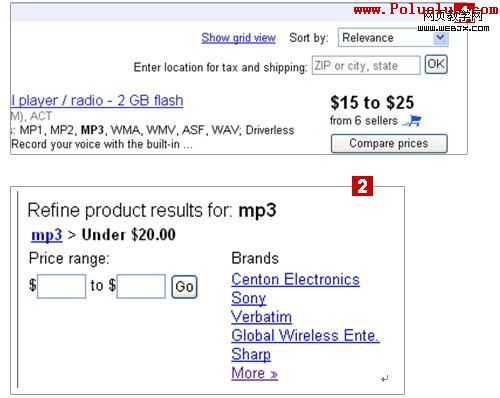The image size is (500, 398).
Task: Click the OK button for location
Action: point(436,64)
